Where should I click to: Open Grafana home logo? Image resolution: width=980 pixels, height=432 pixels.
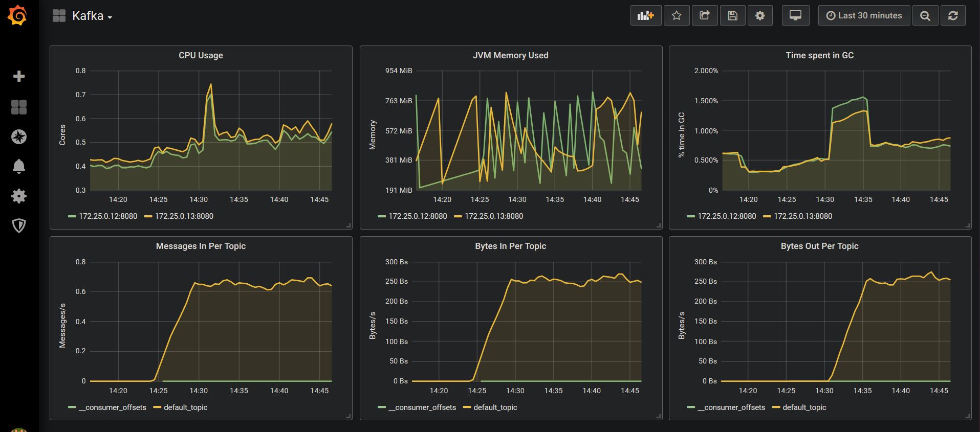coord(17,15)
